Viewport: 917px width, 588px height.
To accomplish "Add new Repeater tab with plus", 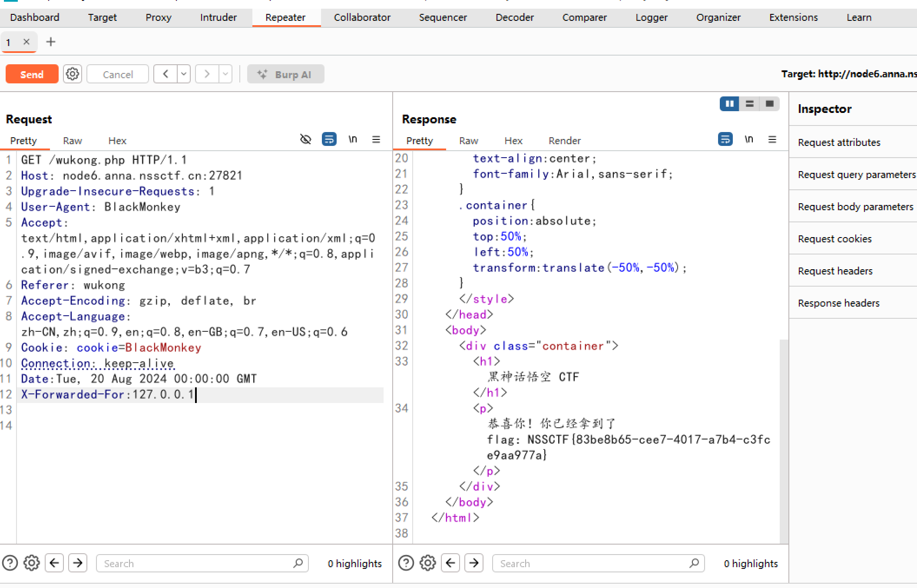I will [51, 42].
